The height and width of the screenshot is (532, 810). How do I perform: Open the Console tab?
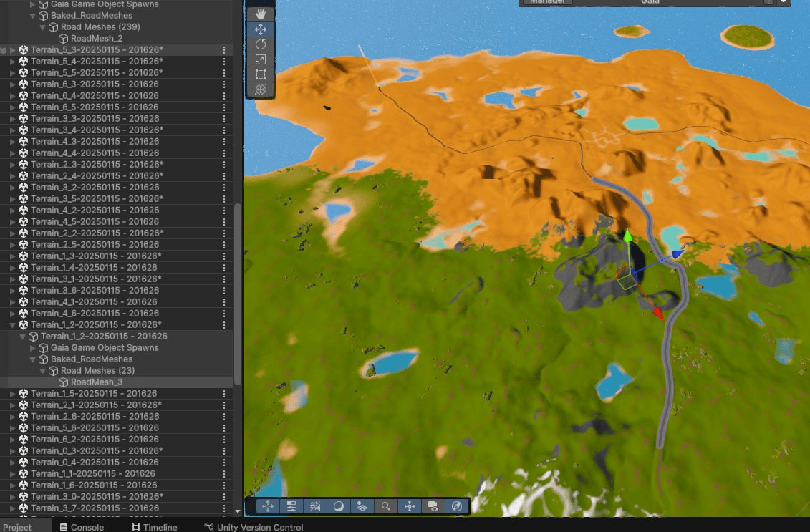(81, 527)
